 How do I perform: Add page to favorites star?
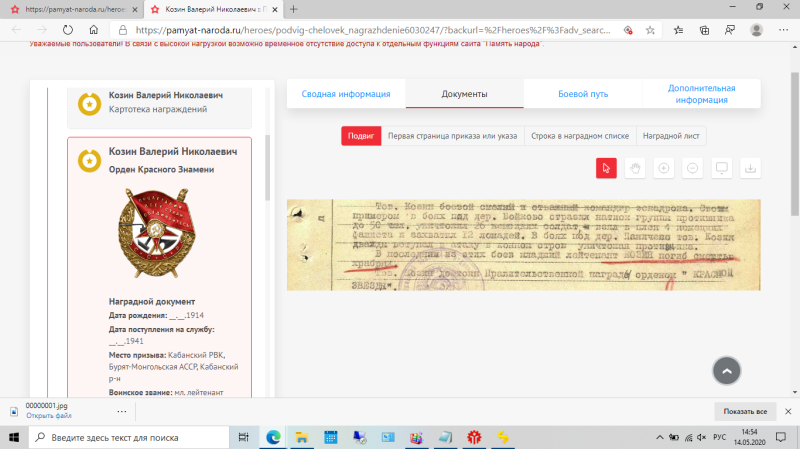(650, 30)
